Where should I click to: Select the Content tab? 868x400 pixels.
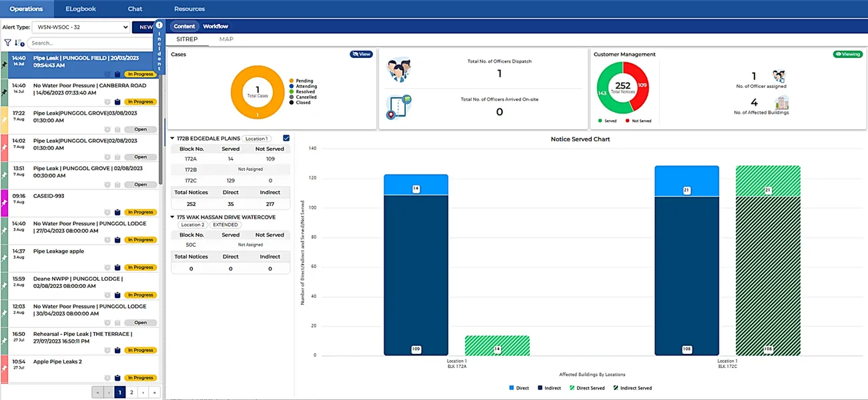point(184,27)
